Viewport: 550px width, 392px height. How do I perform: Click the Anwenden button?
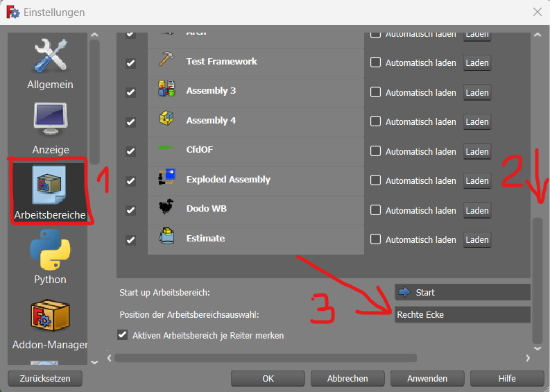point(427,379)
